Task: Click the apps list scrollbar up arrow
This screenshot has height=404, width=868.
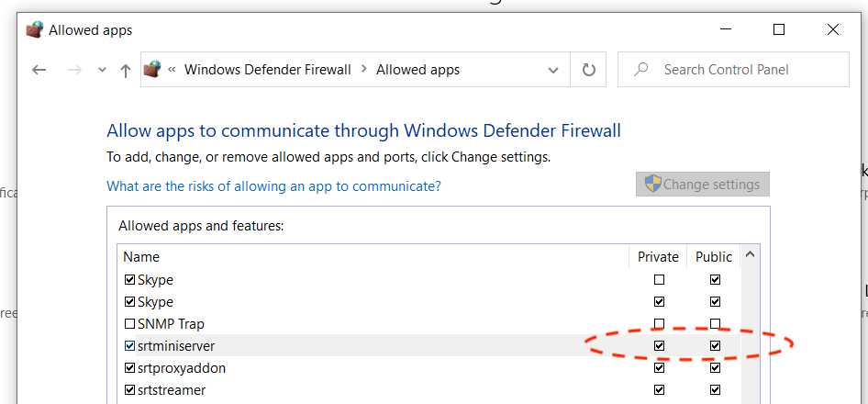Action: 750,255
